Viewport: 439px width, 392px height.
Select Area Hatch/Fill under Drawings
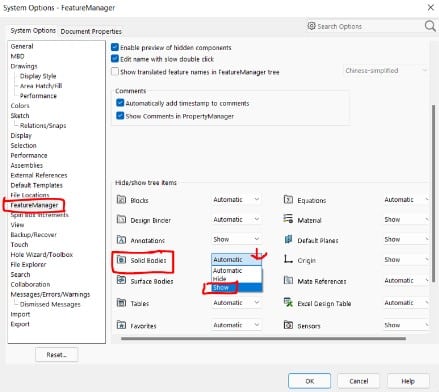coord(41,86)
